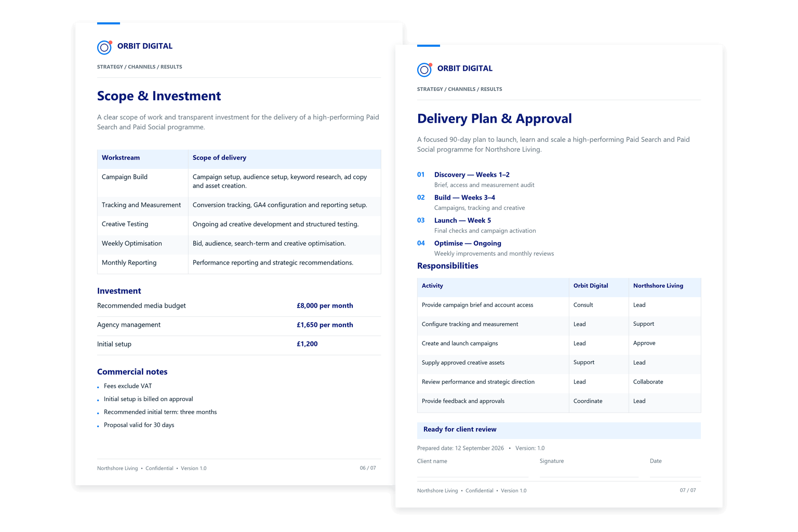Select the 'Optimise — Ongoing' phase title
Viewport: 798px width, 532px height.
[x=468, y=244]
